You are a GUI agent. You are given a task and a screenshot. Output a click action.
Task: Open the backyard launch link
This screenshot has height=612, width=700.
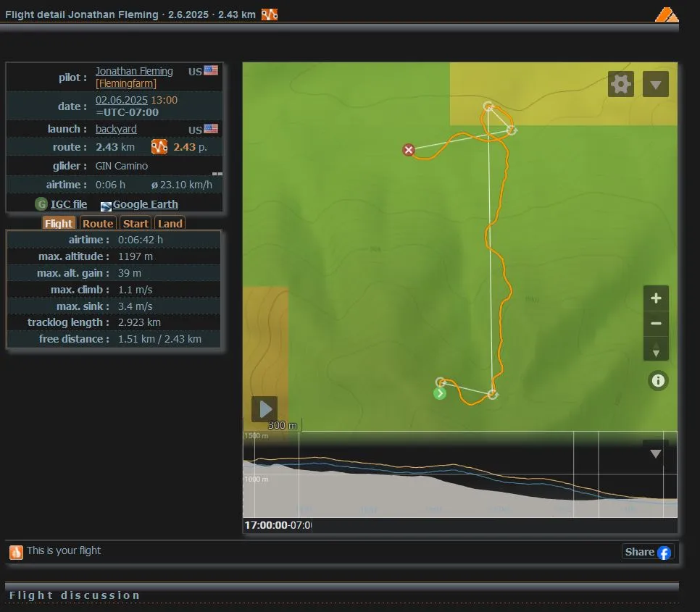(116, 129)
